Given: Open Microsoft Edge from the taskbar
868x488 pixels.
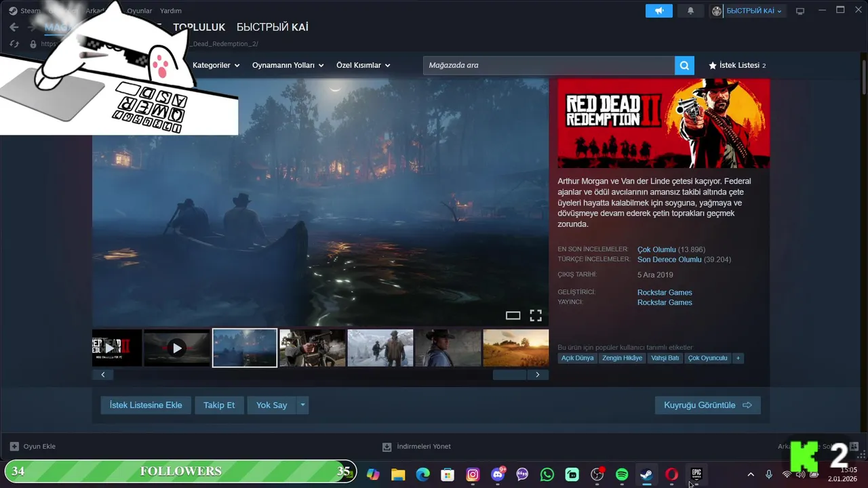Looking at the screenshot, I should click(x=423, y=475).
